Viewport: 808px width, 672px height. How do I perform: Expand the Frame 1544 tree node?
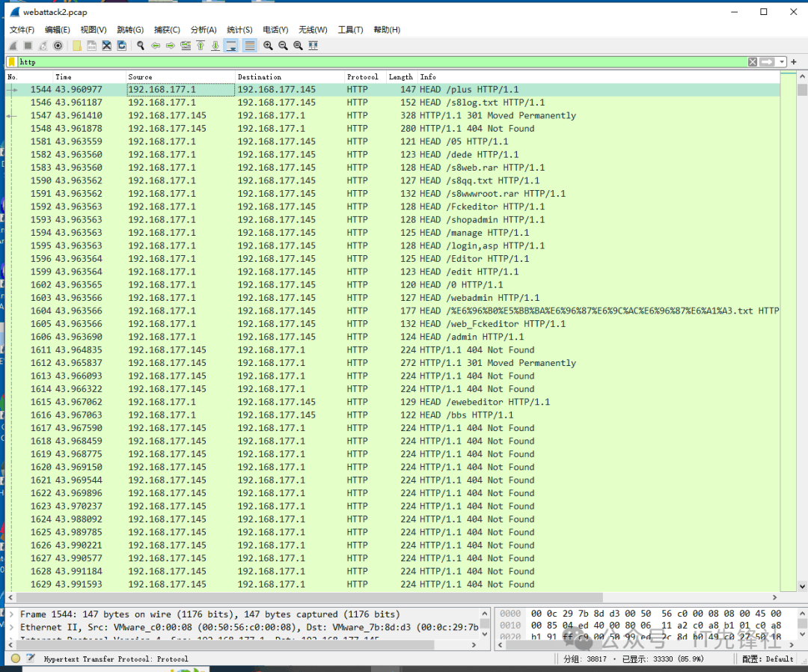click(10, 614)
